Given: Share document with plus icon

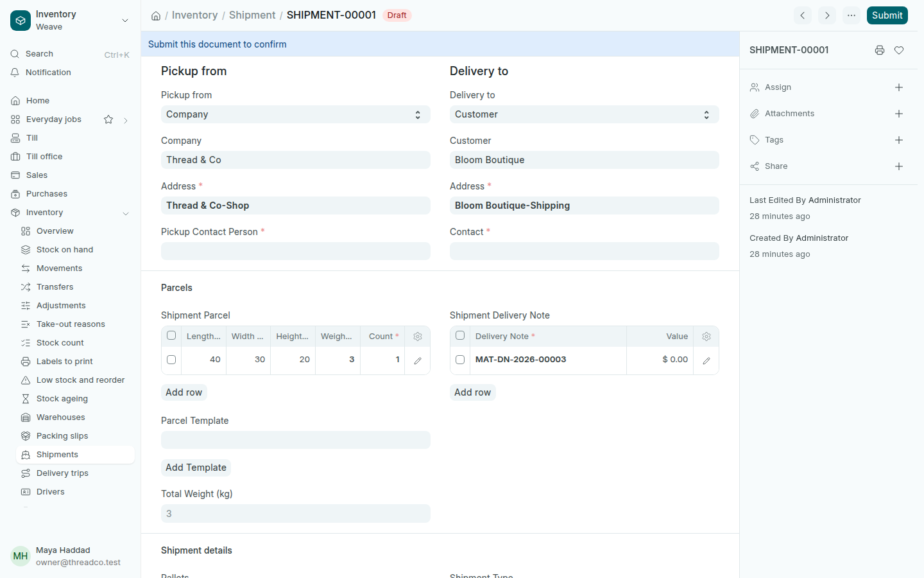Looking at the screenshot, I should 899,166.
